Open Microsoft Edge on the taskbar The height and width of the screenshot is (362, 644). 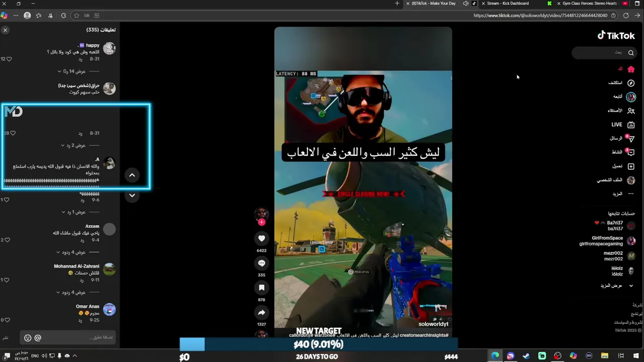coord(495,356)
